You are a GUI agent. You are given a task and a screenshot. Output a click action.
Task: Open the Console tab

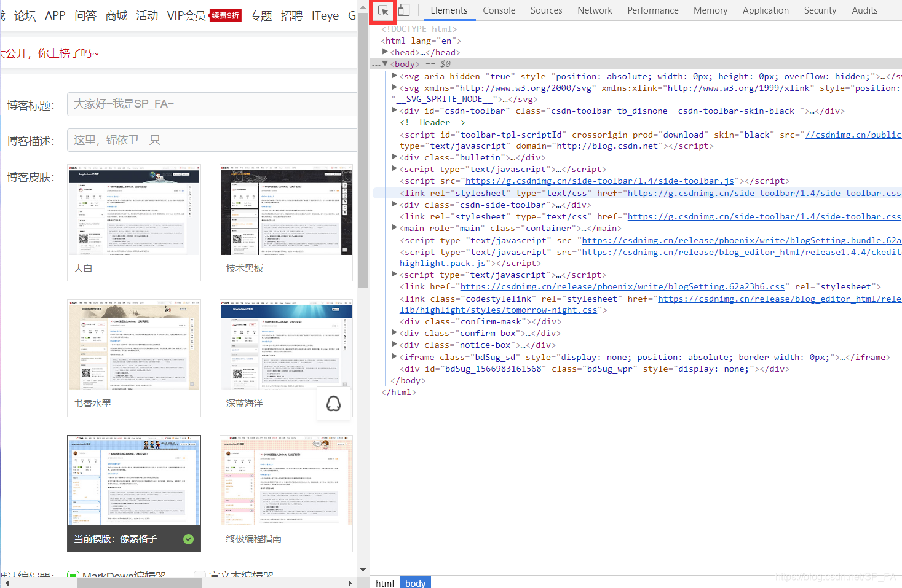(499, 10)
